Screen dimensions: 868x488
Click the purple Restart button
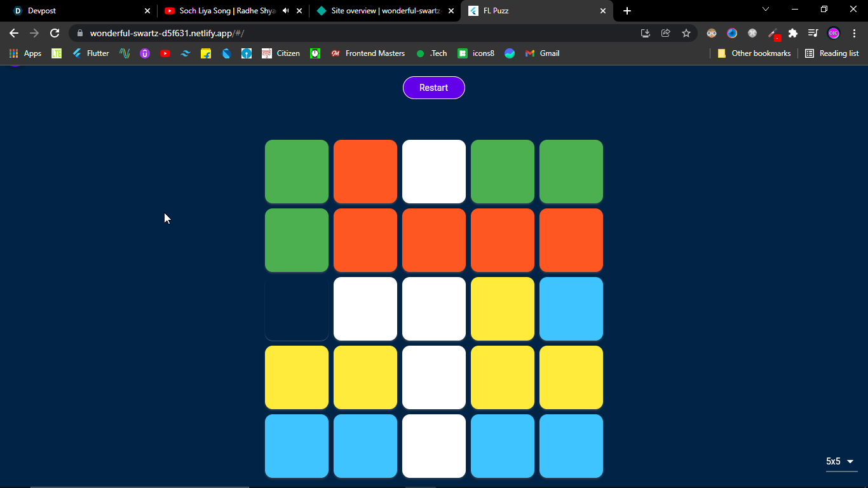pyautogui.click(x=434, y=88)
